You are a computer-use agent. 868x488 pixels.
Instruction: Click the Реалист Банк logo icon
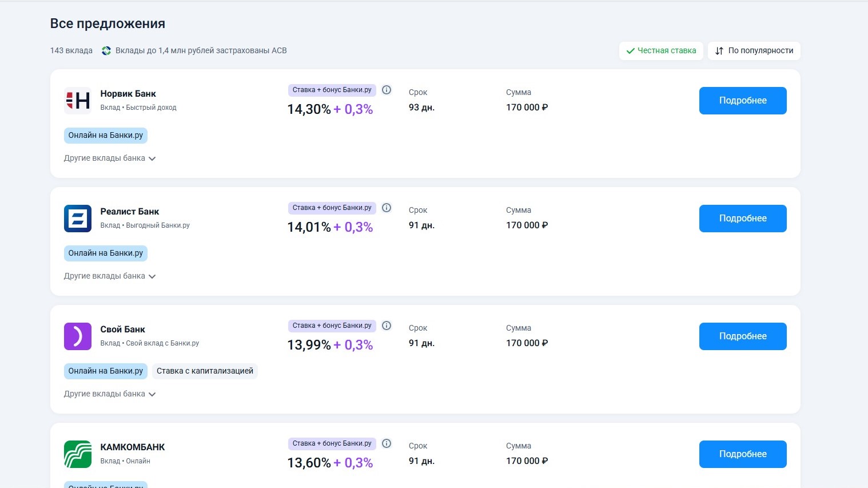(x=78, y=219)
